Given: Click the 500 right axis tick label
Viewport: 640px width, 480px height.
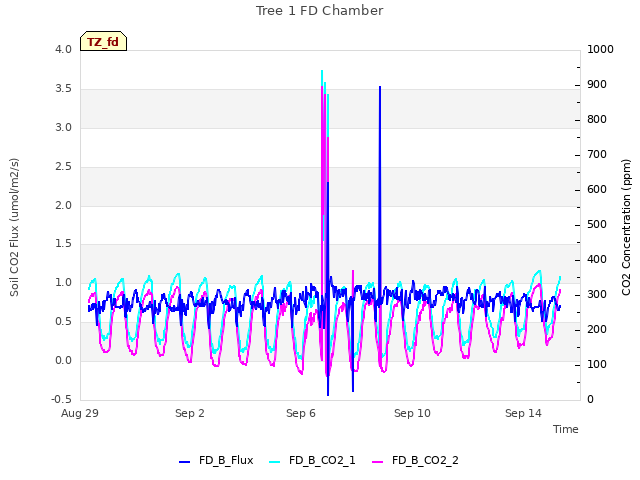Looking at the screenshot, I should coord(597,224).
